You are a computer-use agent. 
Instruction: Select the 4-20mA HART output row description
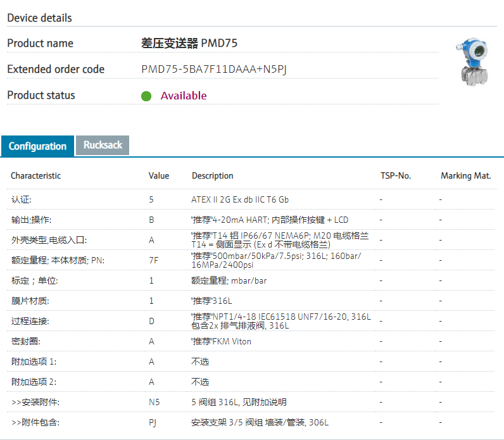(270, 220)
